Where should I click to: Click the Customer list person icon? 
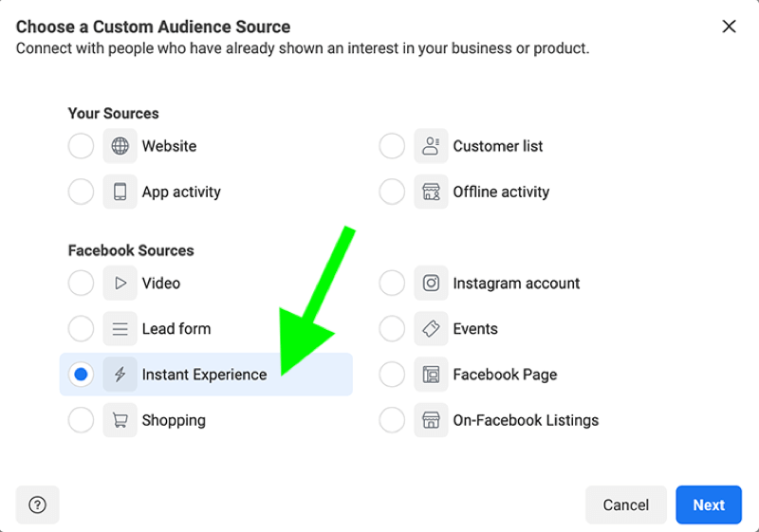(x=431, y=146)
